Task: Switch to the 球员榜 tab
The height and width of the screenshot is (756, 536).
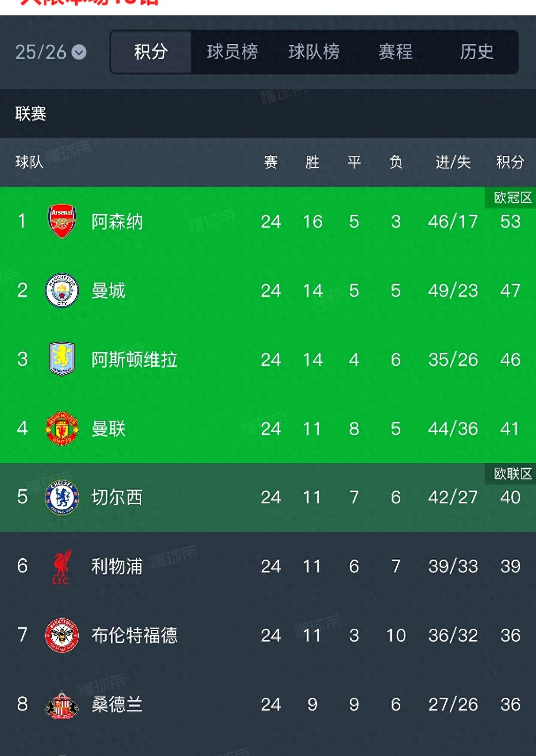Action: (x=232, y=52)
